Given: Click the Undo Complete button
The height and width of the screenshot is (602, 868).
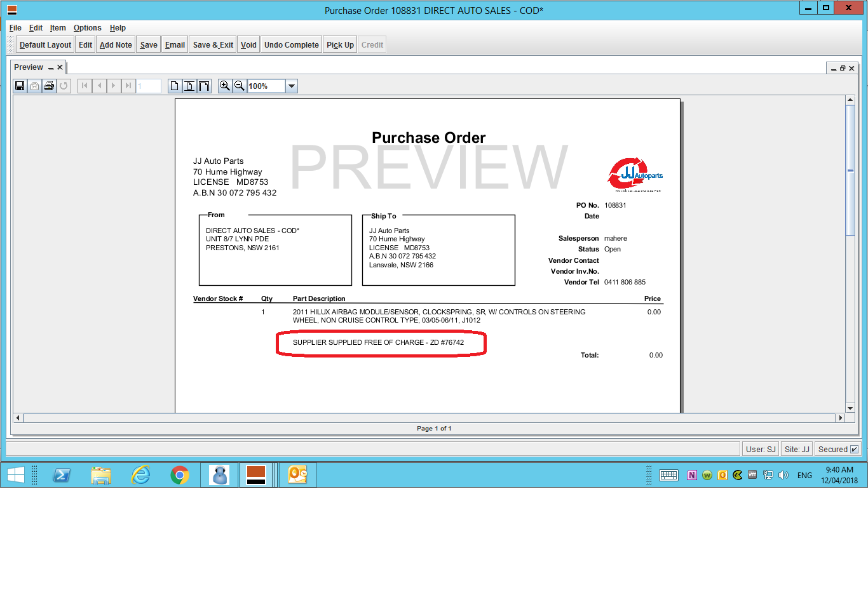Looking at the screenshot, I should coord(292,44).
